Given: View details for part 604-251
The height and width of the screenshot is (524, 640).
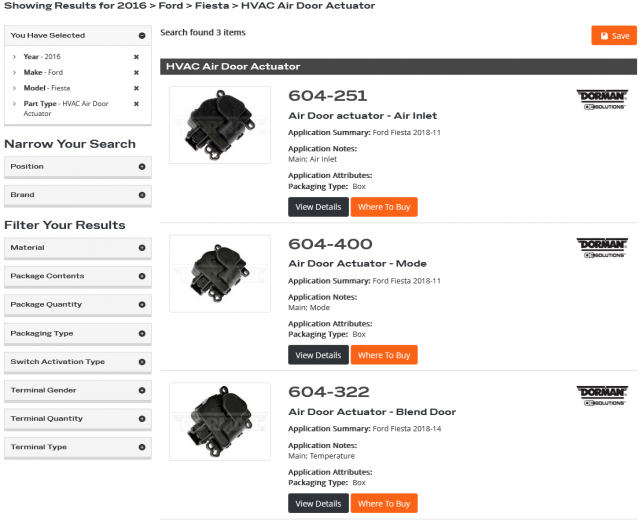Looking at the screenshot, I should [318, 207].
